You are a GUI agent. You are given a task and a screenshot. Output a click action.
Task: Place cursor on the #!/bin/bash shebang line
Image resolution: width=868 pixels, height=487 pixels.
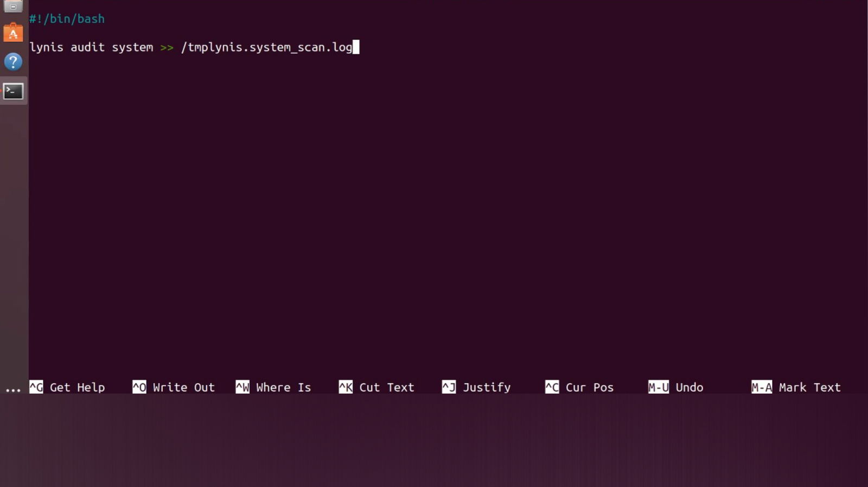pos(67,19)
